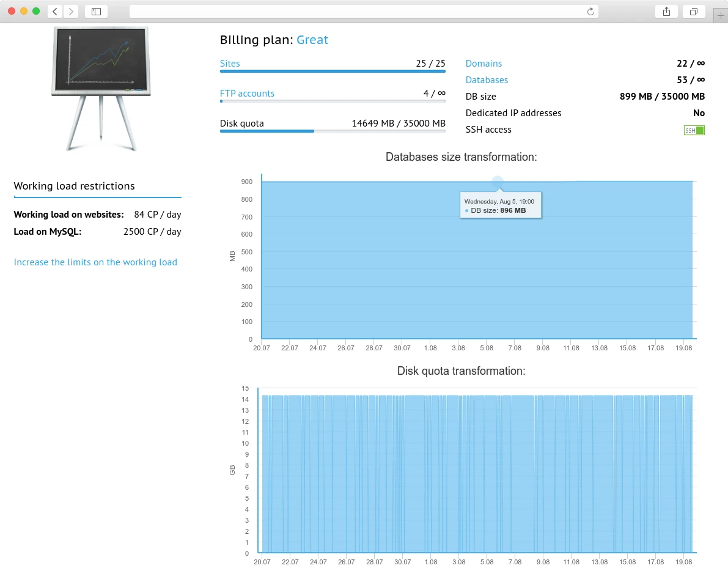The width and height of the screenshot is (728, 579).
Task: Open the Databases link
Action: [x=487, y=80]
